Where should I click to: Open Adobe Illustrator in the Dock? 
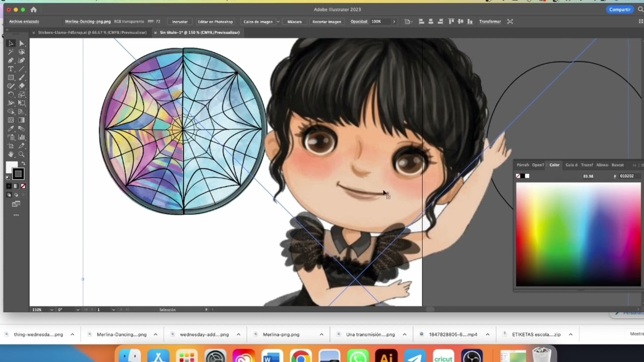pyautogui.click(x=386, y=356)
